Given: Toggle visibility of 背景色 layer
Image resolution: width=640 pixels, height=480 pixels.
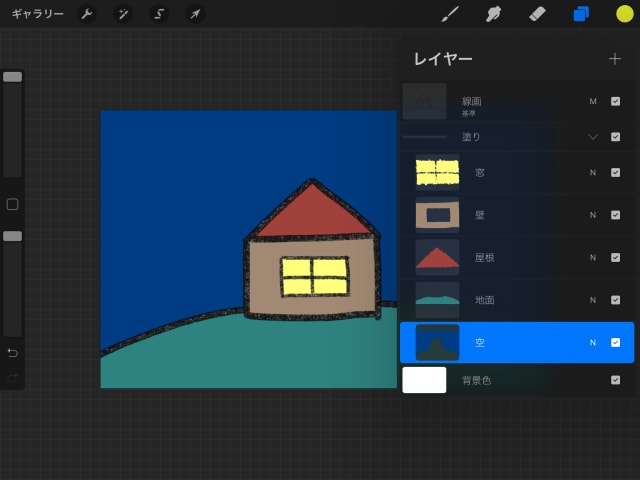Looking at the screenshot, I should point(616,380).
